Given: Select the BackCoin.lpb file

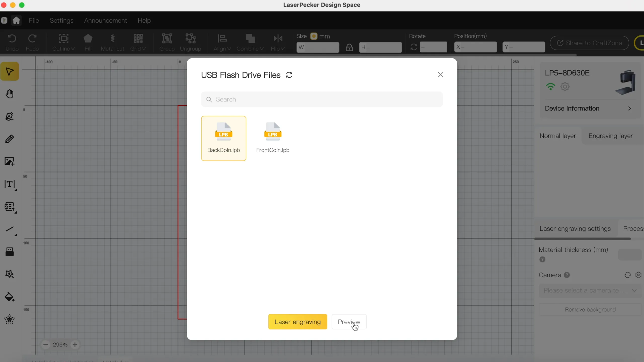Looking at the screenshot, I should click(224, 138).
